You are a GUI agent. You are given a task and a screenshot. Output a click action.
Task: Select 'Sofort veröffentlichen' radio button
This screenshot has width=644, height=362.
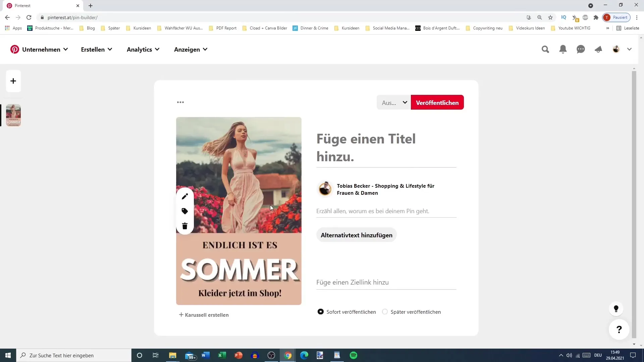(320, 312)
